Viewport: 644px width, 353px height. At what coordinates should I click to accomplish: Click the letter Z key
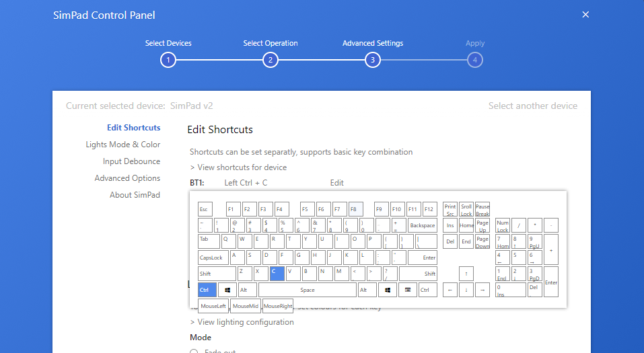(245, 274)
